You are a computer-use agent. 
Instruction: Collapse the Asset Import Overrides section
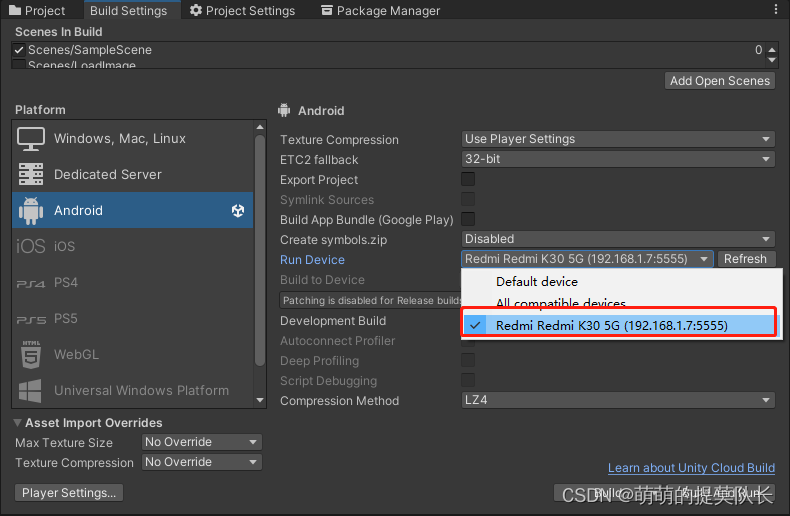tap(19, 423)
